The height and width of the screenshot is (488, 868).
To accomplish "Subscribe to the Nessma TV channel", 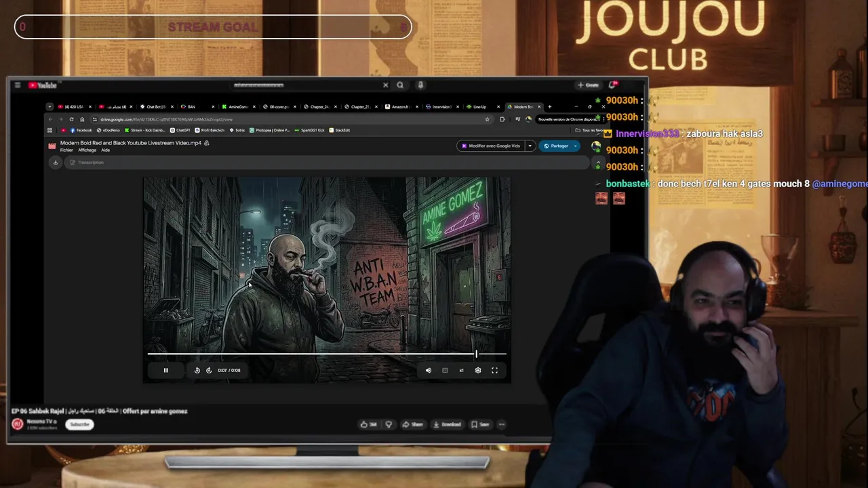I will 79,424.
